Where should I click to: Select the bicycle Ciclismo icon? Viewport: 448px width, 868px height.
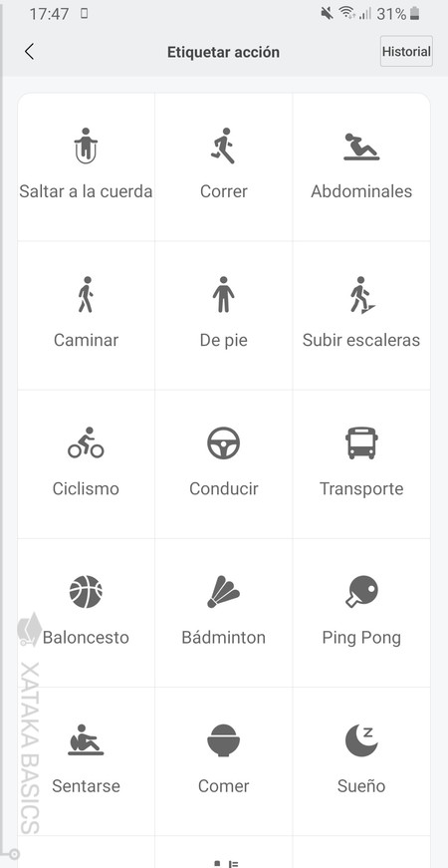pyautogui.click(x=86, y=442)
